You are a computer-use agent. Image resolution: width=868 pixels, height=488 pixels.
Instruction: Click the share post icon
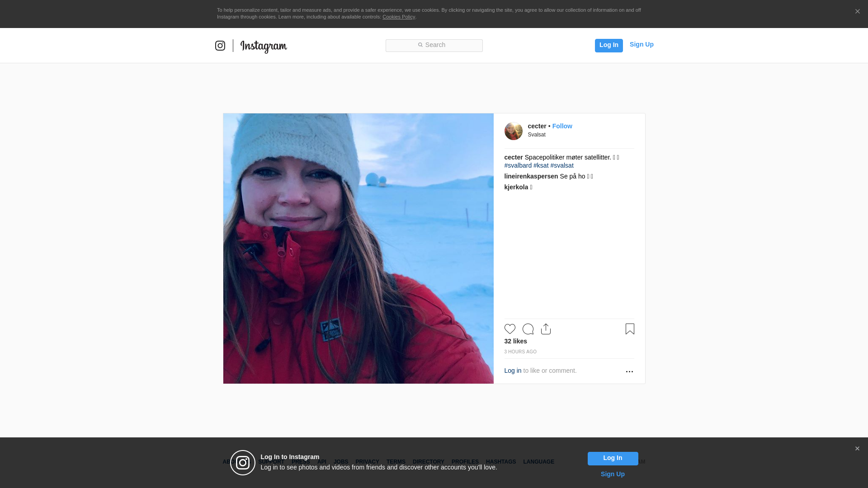click(x=546, y=329)
